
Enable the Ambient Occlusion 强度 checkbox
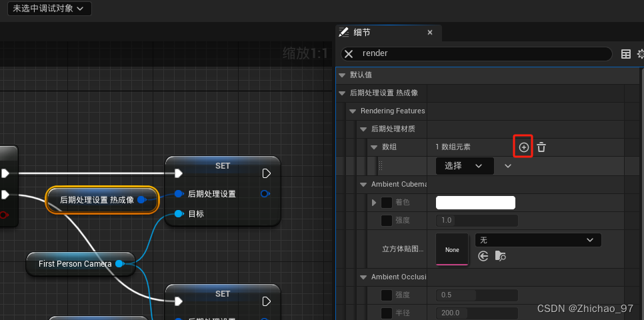(387, 295)
